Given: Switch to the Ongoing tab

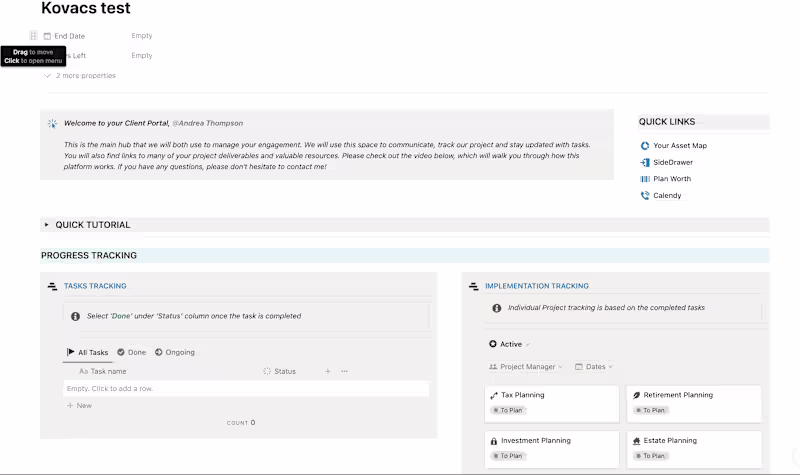Looking at the screenshot, I should pos(175,352).
